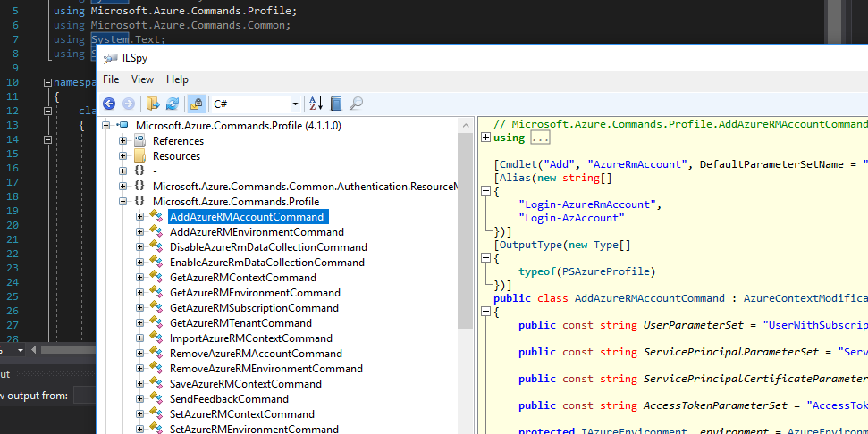Screen dimensions: 868x434
Task: Click the class icon of GetAzureRMTenantCommand
Action: point(156,323)
